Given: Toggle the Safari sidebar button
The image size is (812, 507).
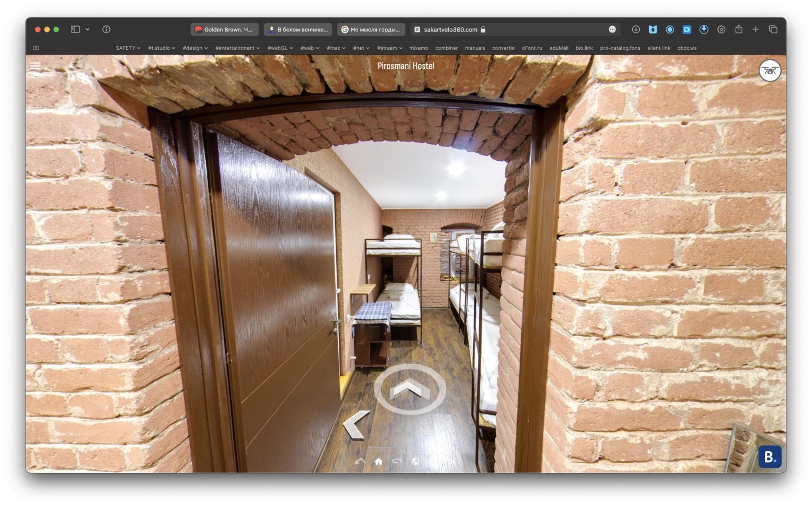Looking at the screenshot, I should (x=76, y=30).
